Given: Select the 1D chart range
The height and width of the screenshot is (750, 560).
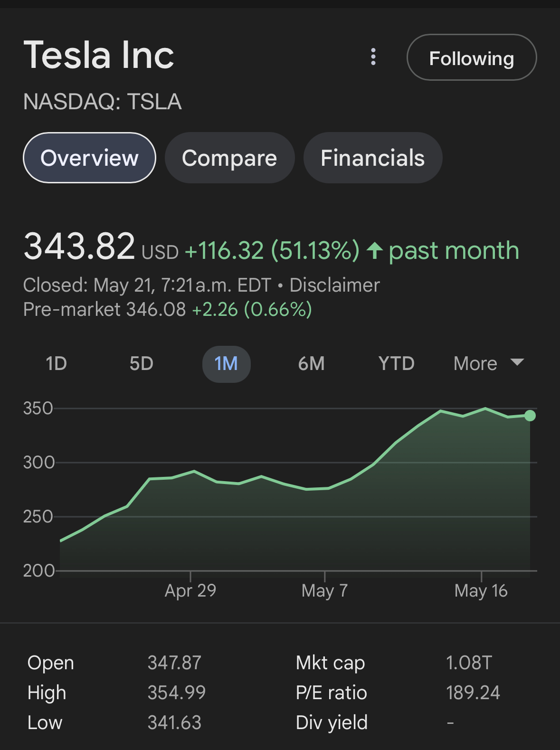Looking at the screenshot, I should 56,364.
